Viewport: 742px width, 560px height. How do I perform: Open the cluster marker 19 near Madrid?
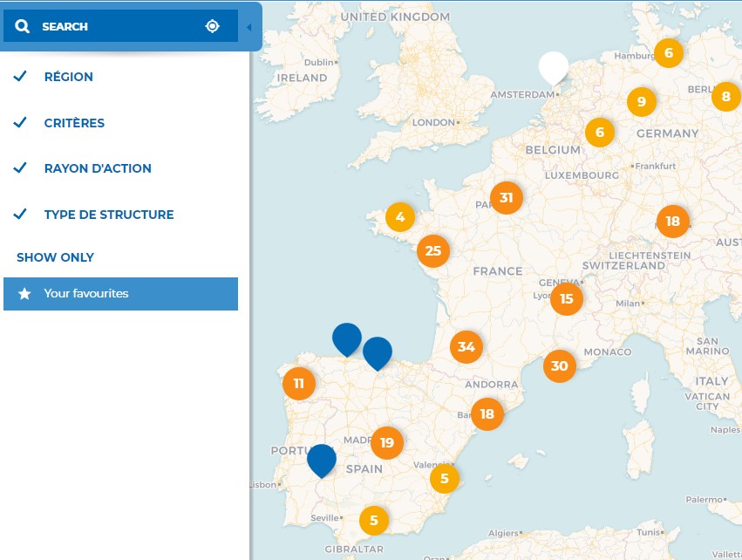[x=387, y=442]
